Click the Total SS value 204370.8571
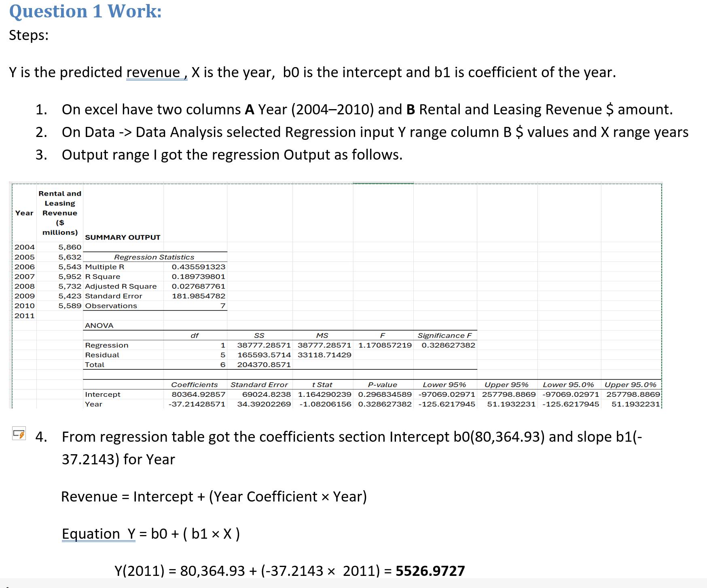Viewport: 707px width, 588px height. coord(264,365)
